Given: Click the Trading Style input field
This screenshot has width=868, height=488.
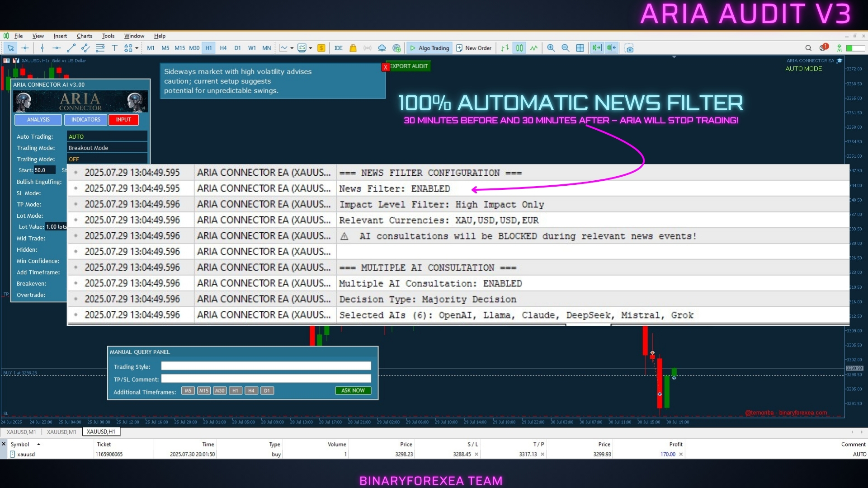Looking at the screenshot, I should pyautogui.click(x=266, y=366).
